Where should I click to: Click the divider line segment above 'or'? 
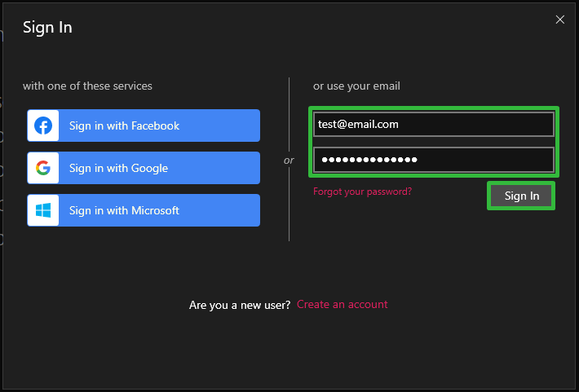(x=289, y=114)
